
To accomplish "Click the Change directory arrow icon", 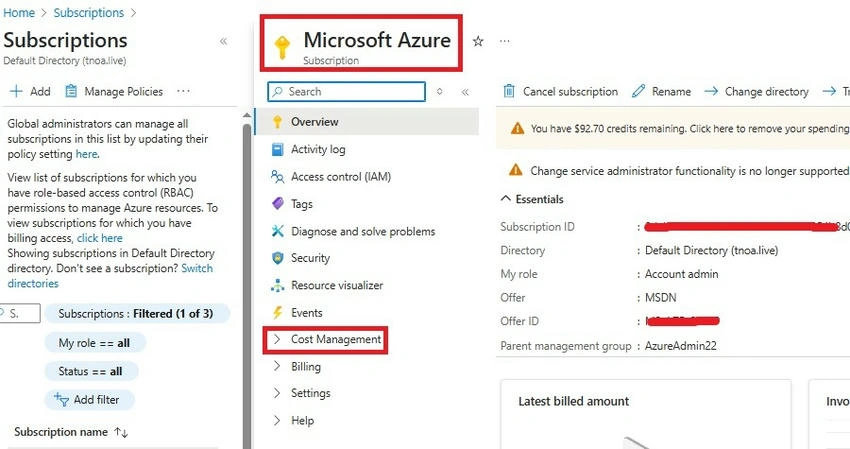I will click(711, 91).
